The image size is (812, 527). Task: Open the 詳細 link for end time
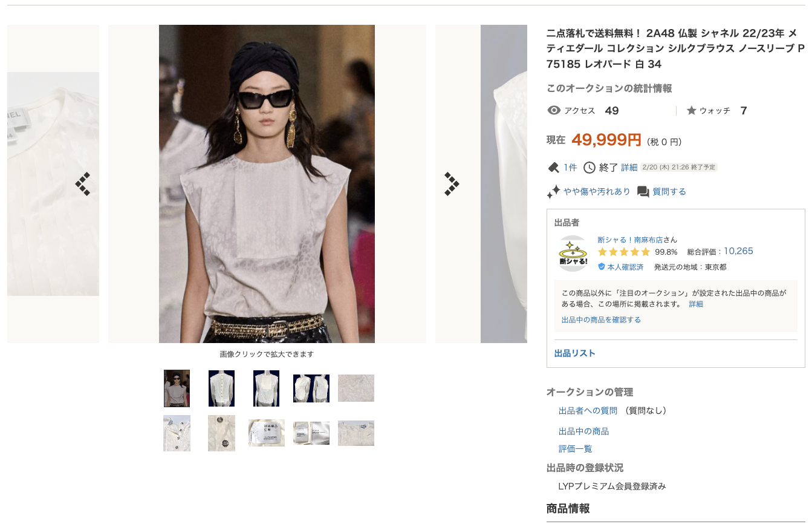pos(629,168)
